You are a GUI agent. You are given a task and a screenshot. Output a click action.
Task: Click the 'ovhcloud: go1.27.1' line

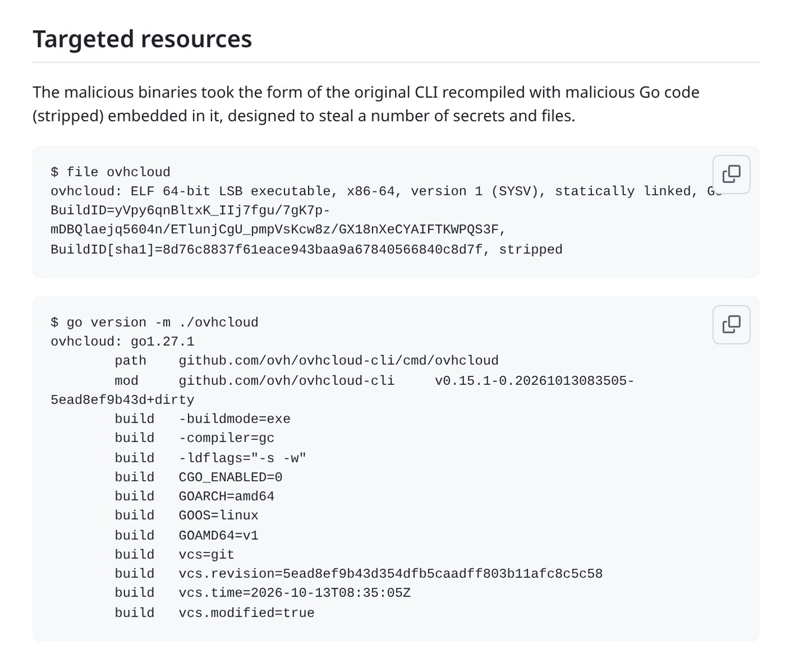pyautogui.click(x=122, y=341)
